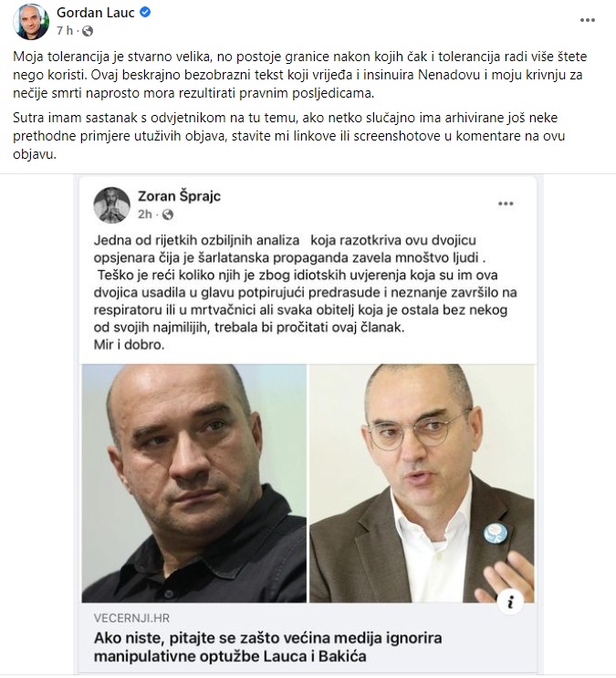Click the info icon on the article preview
This screenshot has width=616, height=678.
point(510,602)
